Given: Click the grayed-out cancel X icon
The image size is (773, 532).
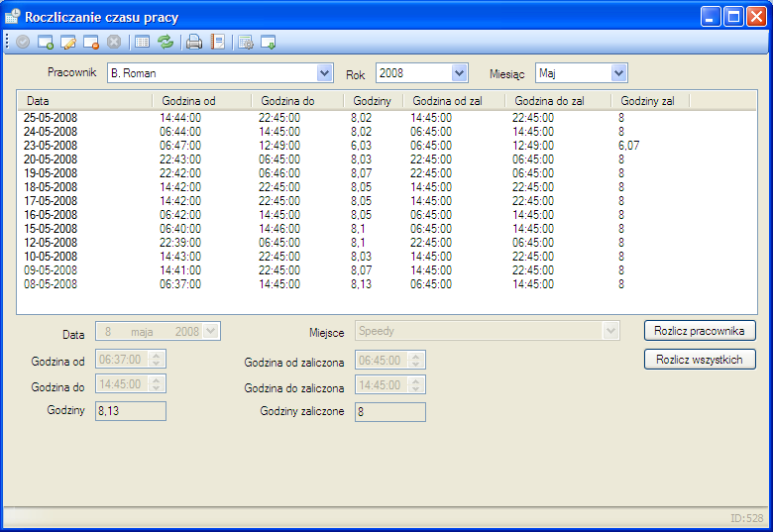Looking at the screenshot, I should tap(114, 43).
